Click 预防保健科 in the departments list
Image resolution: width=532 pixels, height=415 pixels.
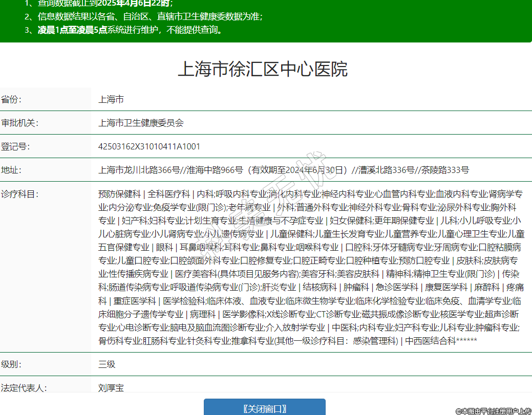click(119, 194)
